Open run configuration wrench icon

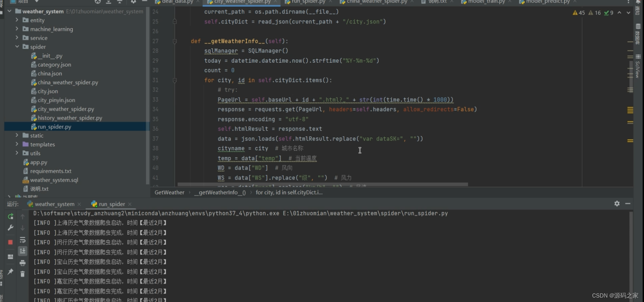pos(10,228)
